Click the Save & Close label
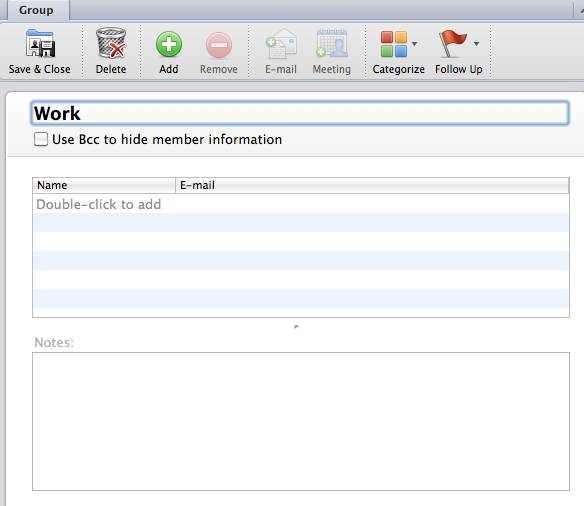 click(39, 69)
